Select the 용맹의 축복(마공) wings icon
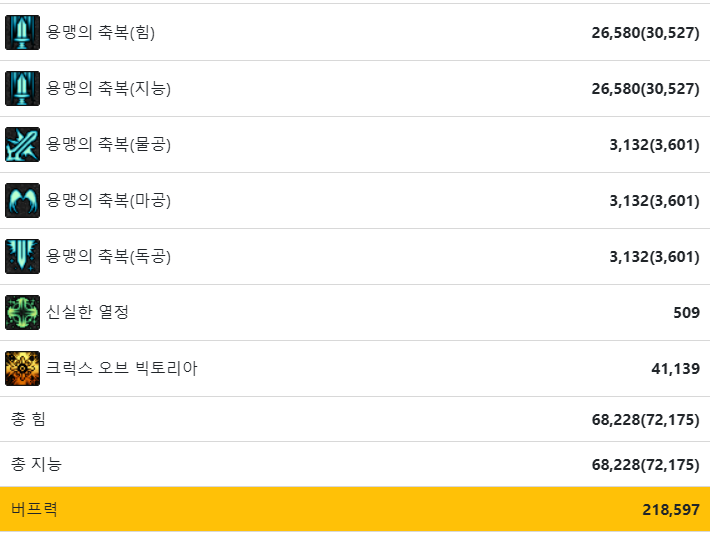710x535 pixels. pyautogui.click(x=23, y=201)
